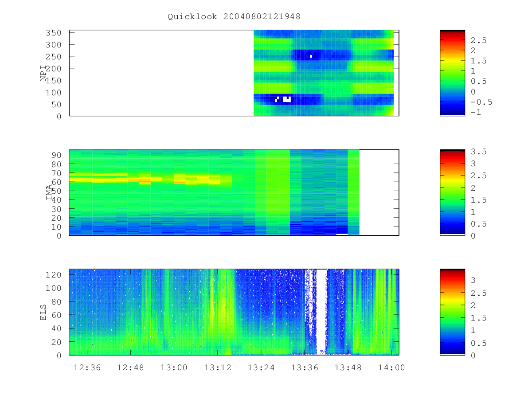Viewport: 532px width, 399px height.
Task: Click the 3.5 label on IMA colorbar
Action: tap(479, 152)
